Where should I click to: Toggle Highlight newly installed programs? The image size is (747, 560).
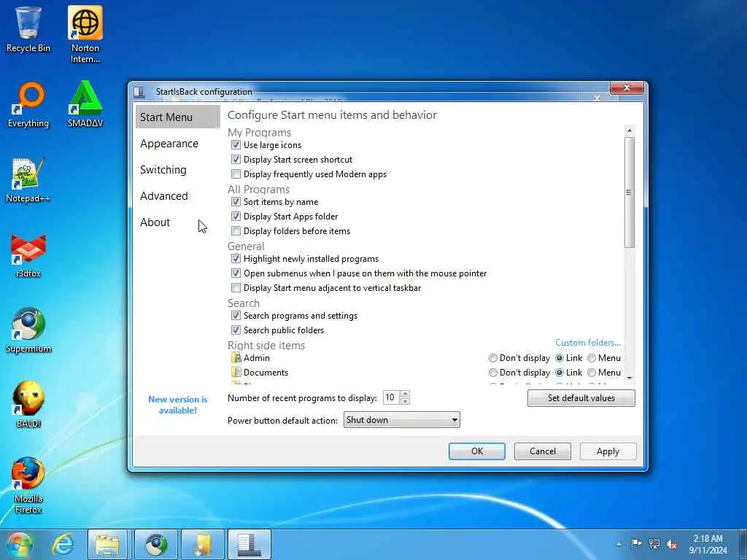(x=236, y=259)
